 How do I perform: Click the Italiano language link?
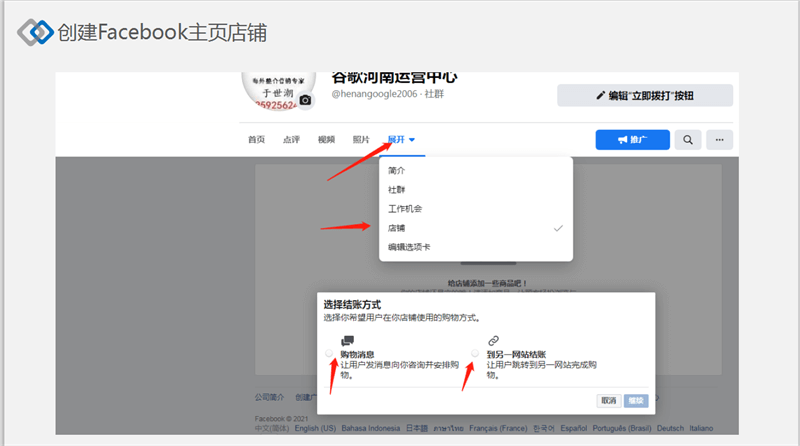point(702,428)
